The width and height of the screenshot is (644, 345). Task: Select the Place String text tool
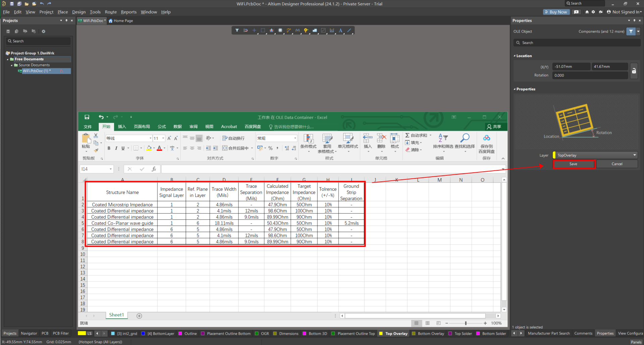(340, 31)
